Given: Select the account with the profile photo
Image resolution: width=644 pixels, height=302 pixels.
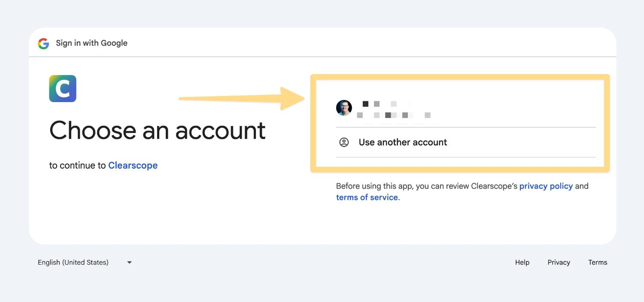Looking at the screenshot, I should [466, 109].
